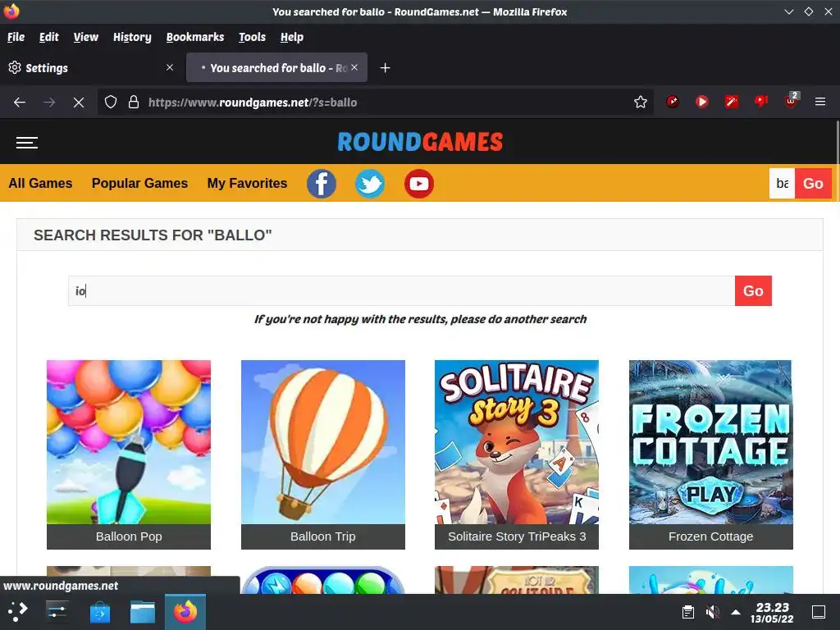Select the 'You searched for ballo' tab
The height and width of the screenshot is (630, 840).
coord(277,67)
